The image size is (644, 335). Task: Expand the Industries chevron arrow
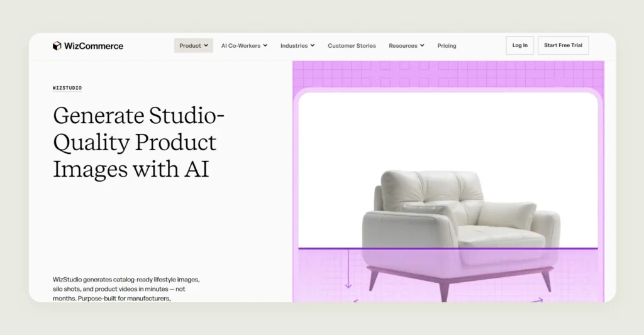coord(313,46)
